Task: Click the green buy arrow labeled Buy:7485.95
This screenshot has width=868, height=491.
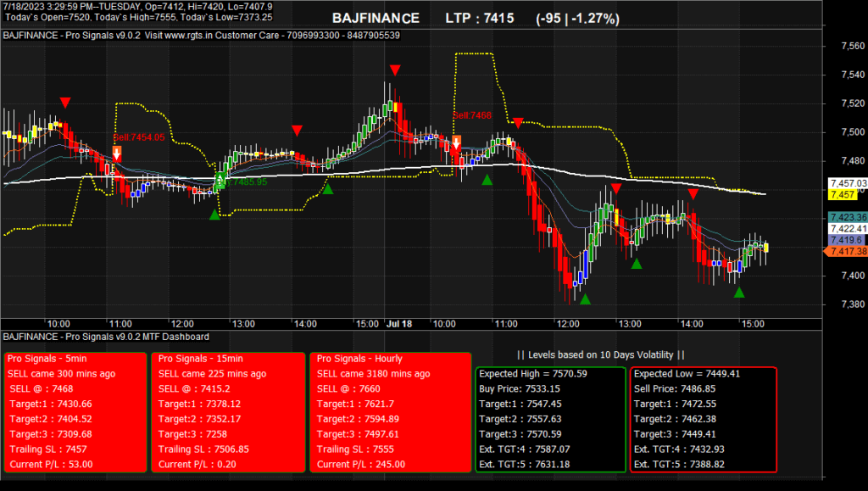Action: (220, 181)
